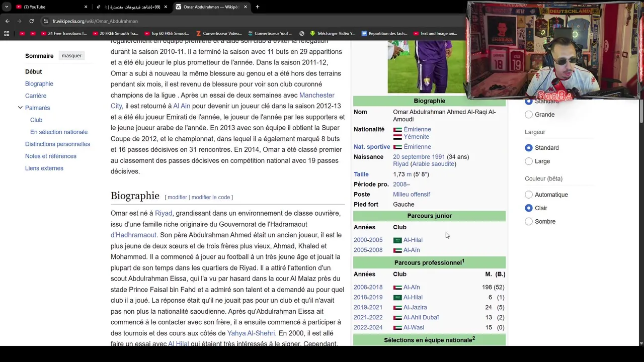Open 'Al-Hilal' link in Parcours junior
The image size is (644, 362).
tap(413, 240)
